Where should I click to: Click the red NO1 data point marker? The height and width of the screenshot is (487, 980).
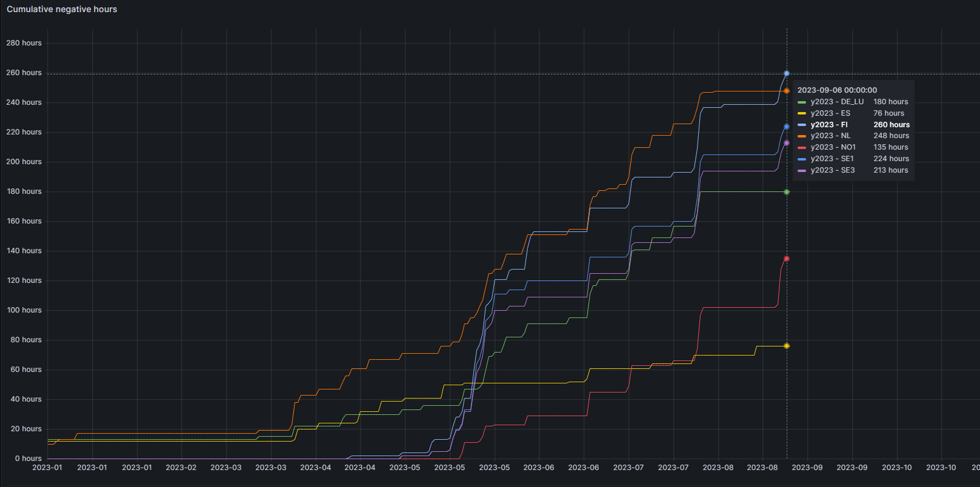click(787, 259)
